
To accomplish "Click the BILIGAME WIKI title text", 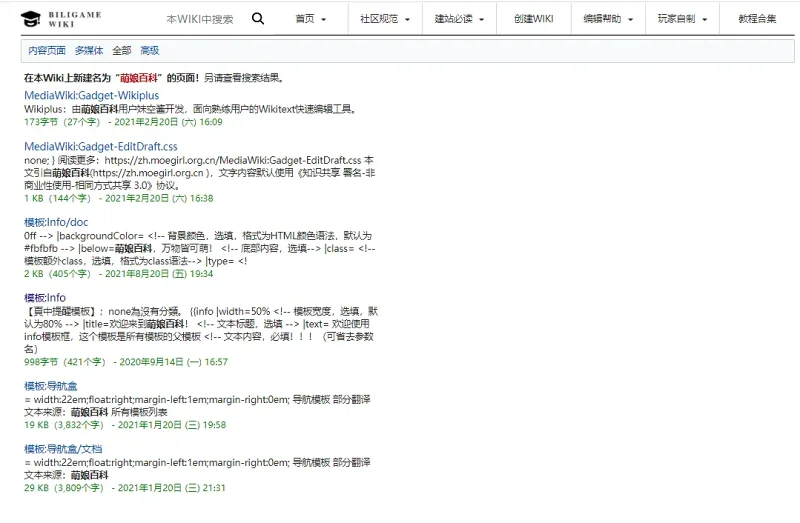I will [x=75, y=19].
